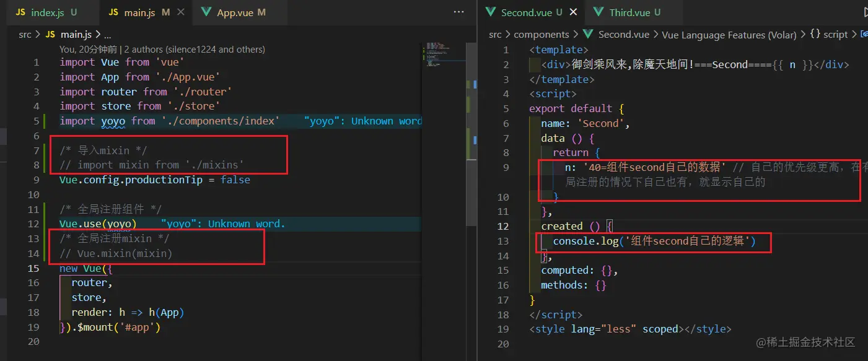The width and height of the screenshot is (868, 361).
Task: Click the opening <template> tag in Second.vue
Action: tap(559, 50)
